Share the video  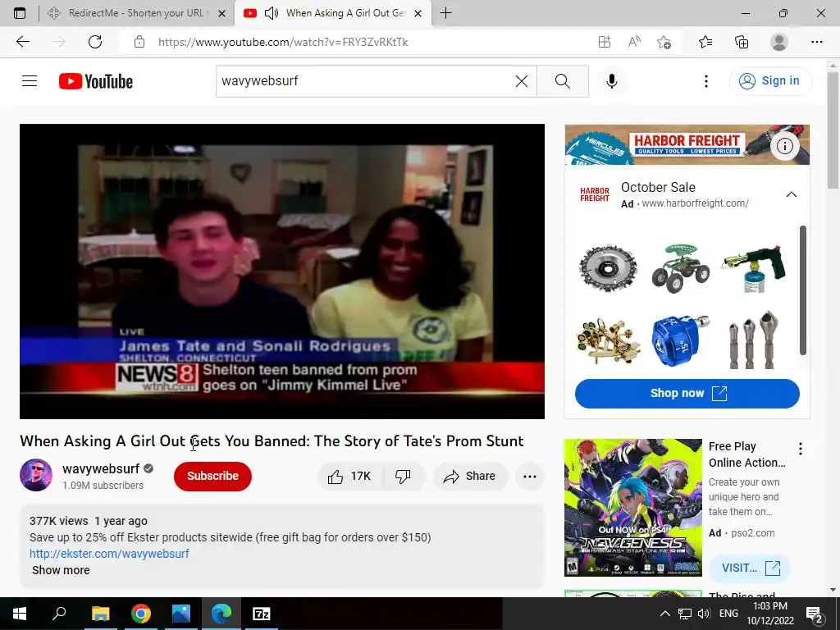[469, 477]
